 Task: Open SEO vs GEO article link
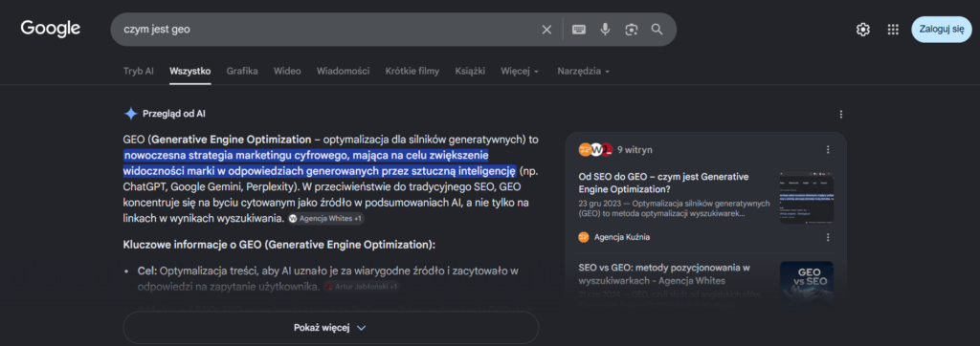664,273
